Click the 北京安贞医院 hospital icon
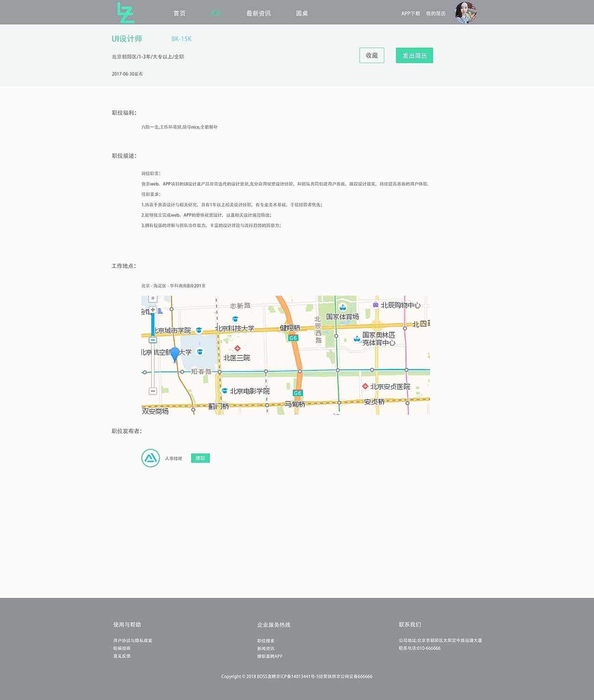 point(365,386)
